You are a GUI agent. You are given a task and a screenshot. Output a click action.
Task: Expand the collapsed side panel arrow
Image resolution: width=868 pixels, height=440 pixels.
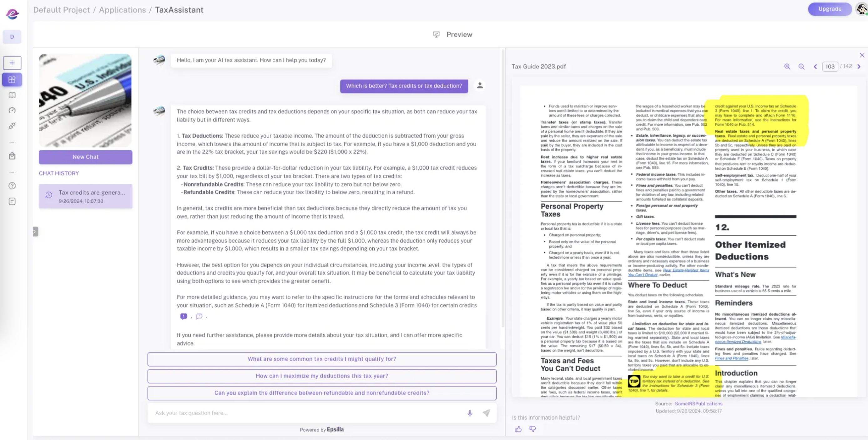tap(35, 232)
